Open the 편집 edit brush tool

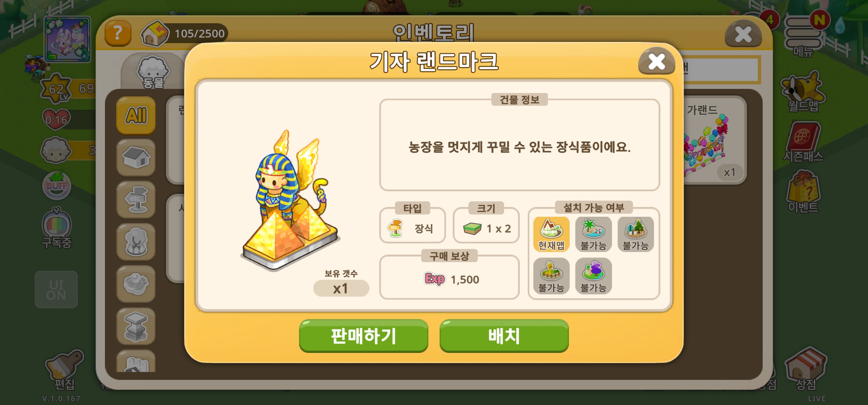click(64, 369)
